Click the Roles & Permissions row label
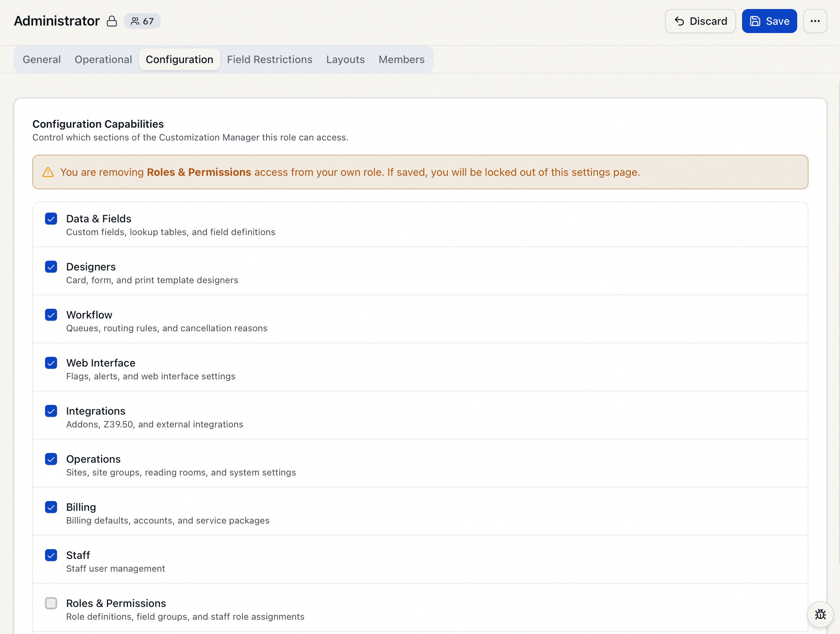Screen dimensions: 840x634 pyautogui.click(x=116, y=603)
